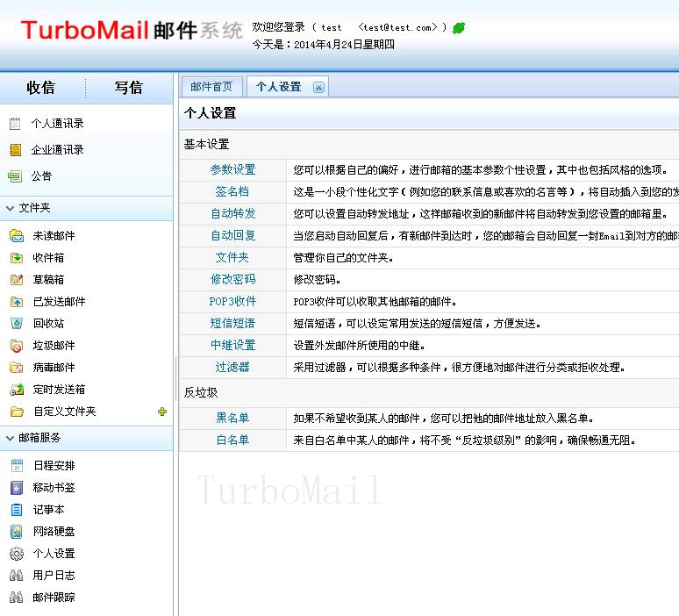Open the POP3收件 link

click(x=232, y=302)
